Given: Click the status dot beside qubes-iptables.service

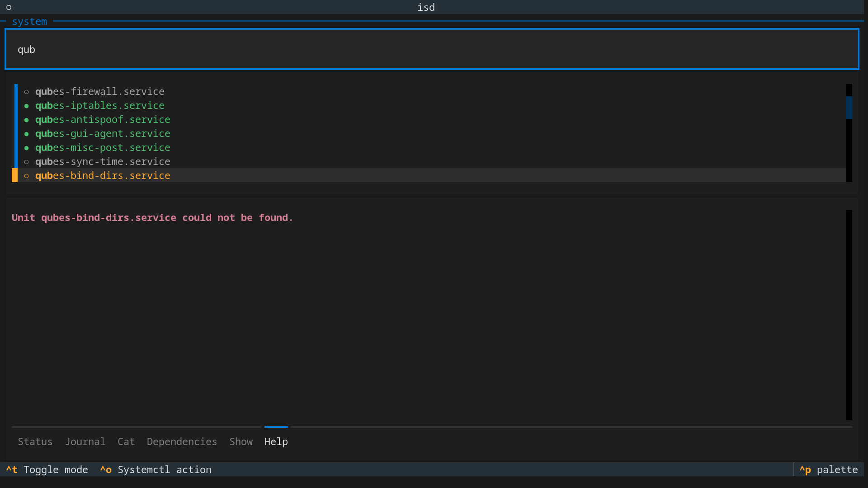Looking at the screenshot, I should [x=26, y=106].
